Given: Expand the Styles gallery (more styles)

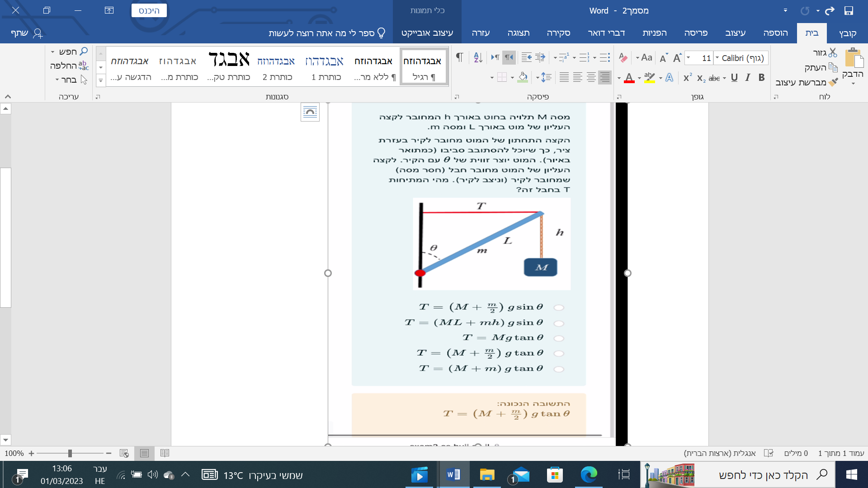Looking at the screenshot, I should point(101,80).
